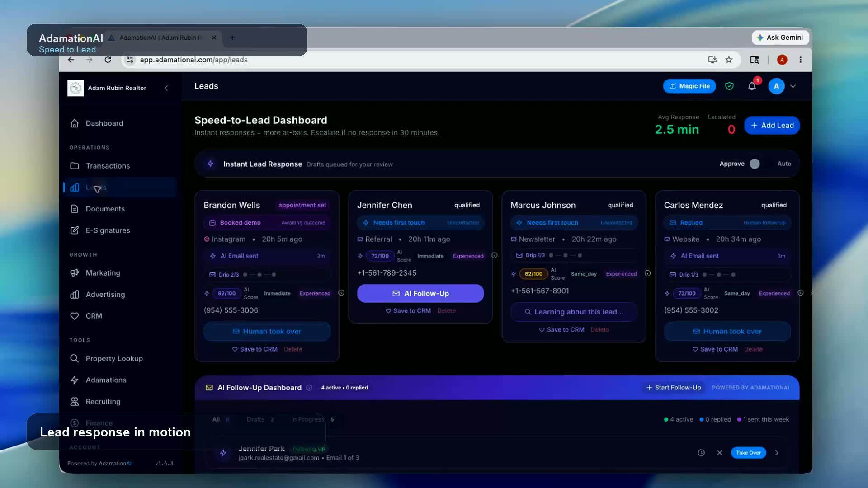This screenshot has width=868, height=488.
Task: Dismiss Jennifer Park row with X icon
Action: coord(720,453)
